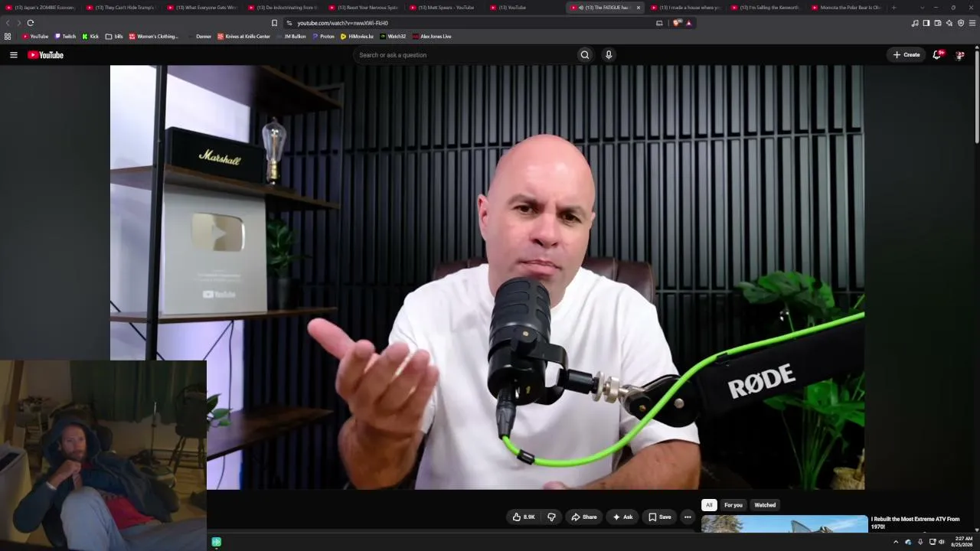
Task: Open the Twitch bookmark
Action: (65, 36)
